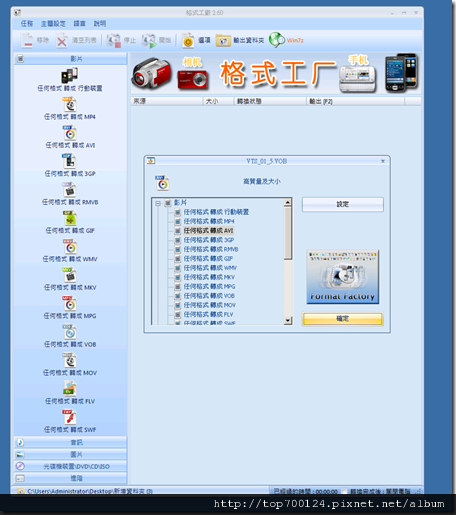This screenshot has height=515, width=456.
Task: Click the 來源 column header
Action: point(167,101)
